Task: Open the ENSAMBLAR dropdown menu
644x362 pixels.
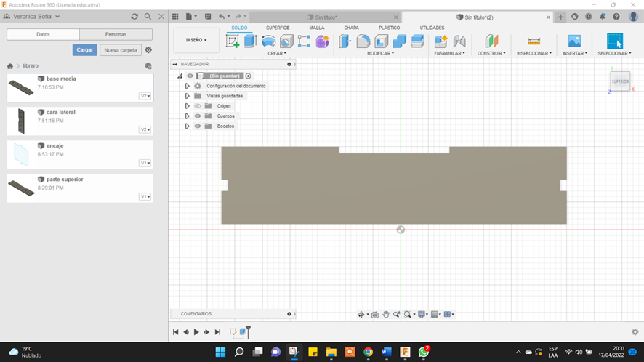Action: (x=449, y=53)
